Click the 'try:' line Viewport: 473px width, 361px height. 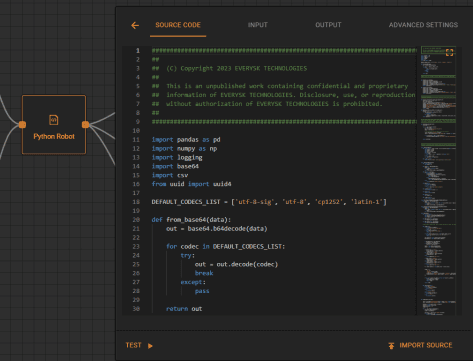click(x=188, y=255)
